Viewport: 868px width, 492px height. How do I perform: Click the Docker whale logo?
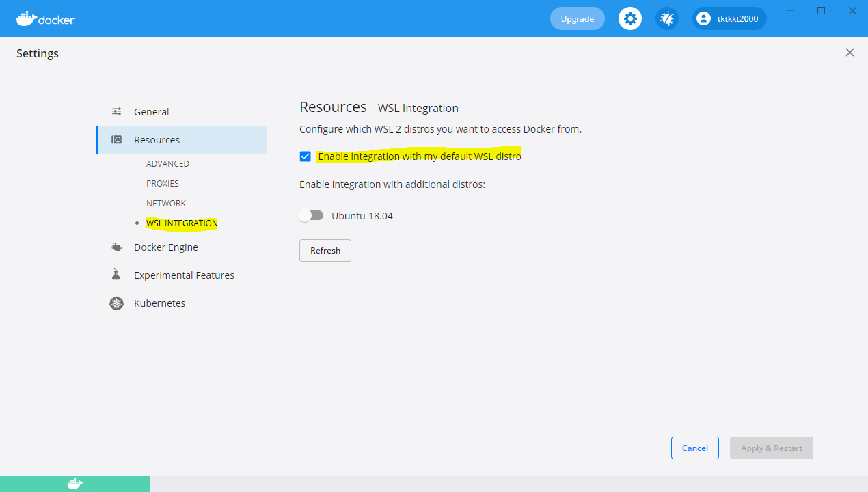45,18
